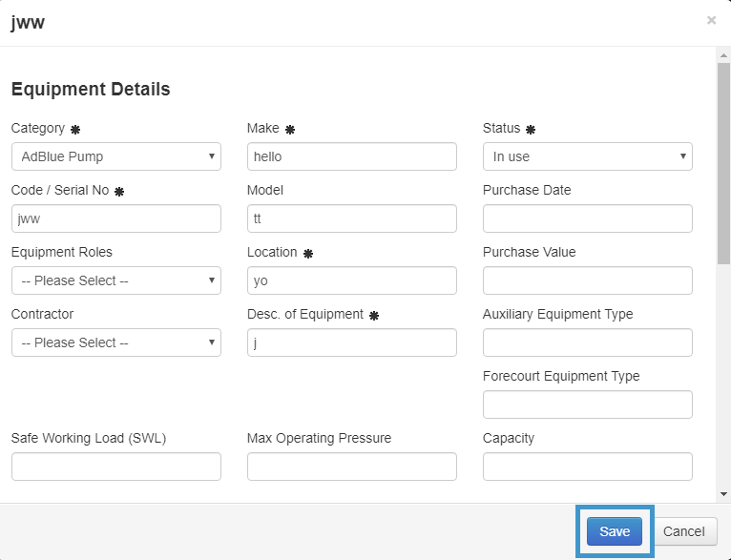Click the Purchase Date label
731x560 pixels.
click(x=527, y=190)
